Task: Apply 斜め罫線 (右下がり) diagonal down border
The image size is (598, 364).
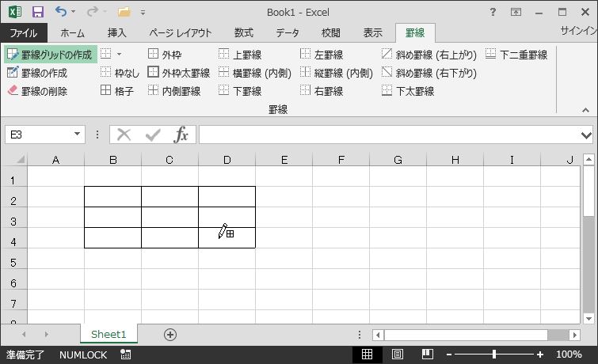Action: [429, 73]
